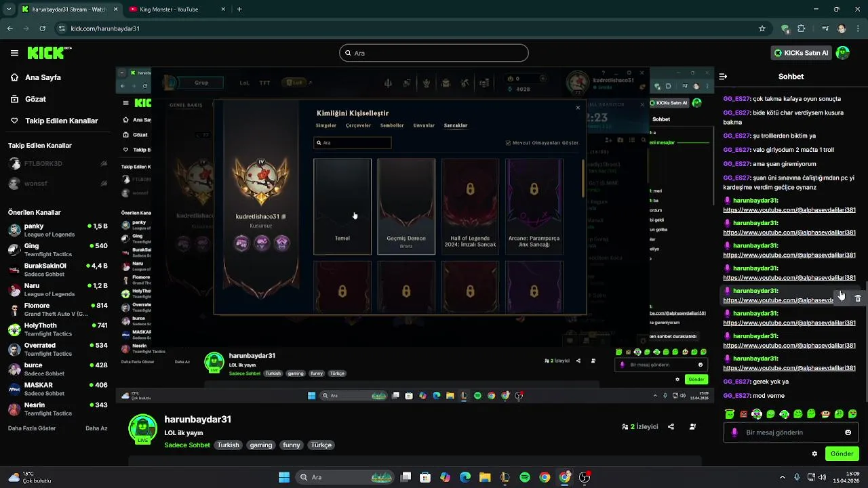Click Bir mesaj gönderin chat input
868x488 pixels.
coord(790,432)
